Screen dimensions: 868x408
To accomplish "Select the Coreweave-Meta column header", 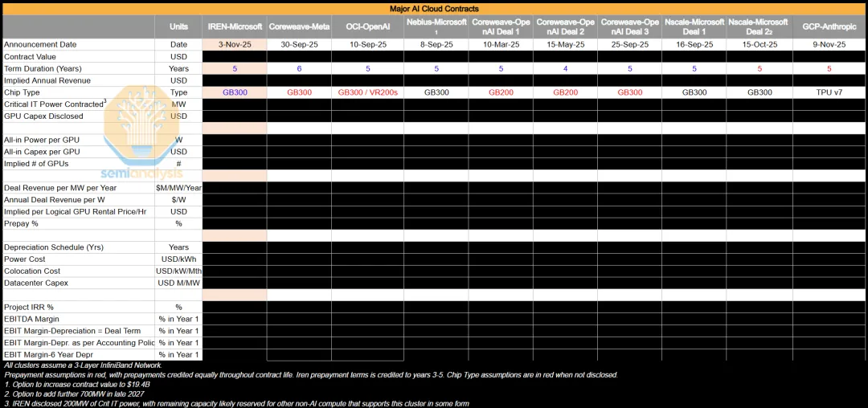I will [300, 26].
